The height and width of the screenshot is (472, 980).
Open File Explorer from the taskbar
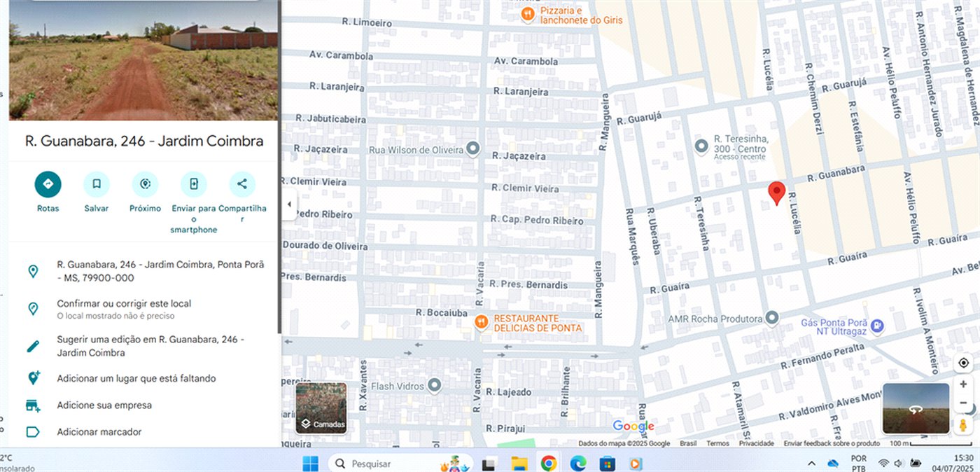(x=519, y=463)
